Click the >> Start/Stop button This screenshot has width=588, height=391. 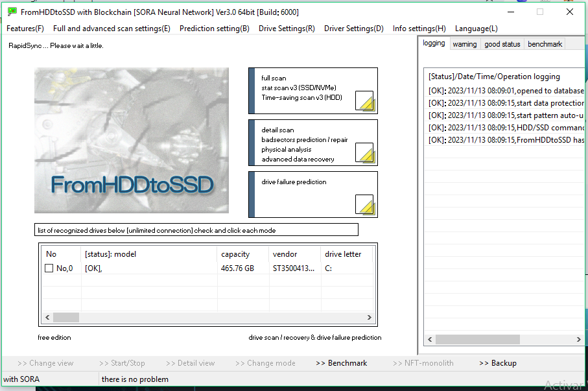pyautogui.click(x=122, y=363)
